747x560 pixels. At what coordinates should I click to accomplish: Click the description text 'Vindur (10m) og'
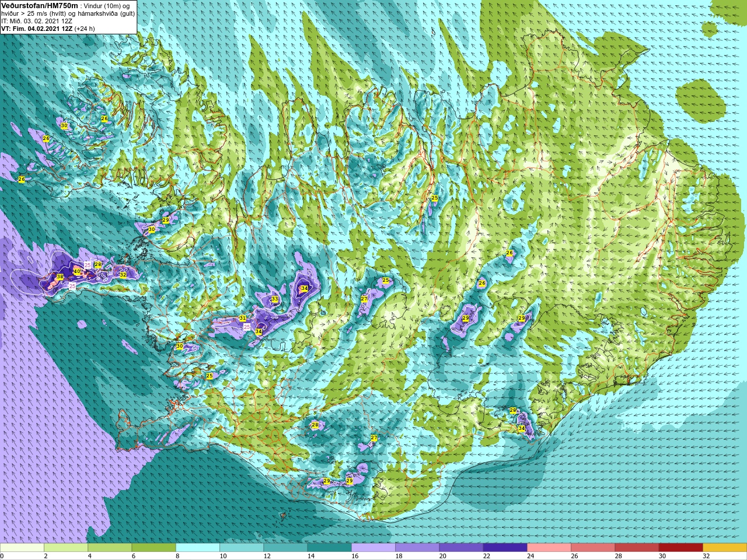(107, 5)
